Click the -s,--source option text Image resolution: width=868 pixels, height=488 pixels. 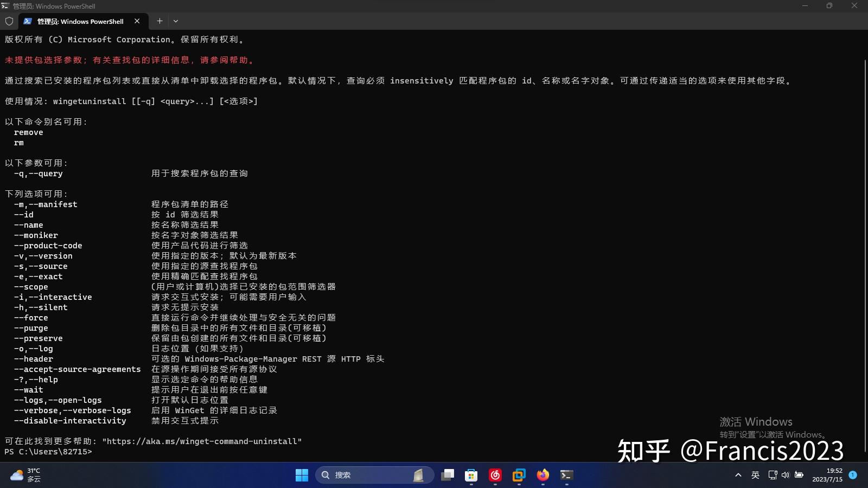click(41, 266)
